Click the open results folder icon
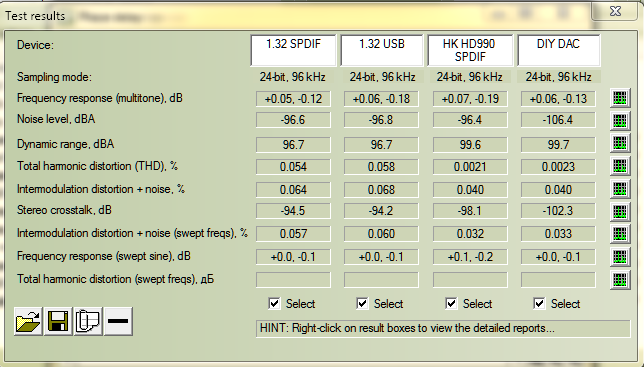Screen dimensions: 644x367 pyautogui.click(x=28, y=321)
